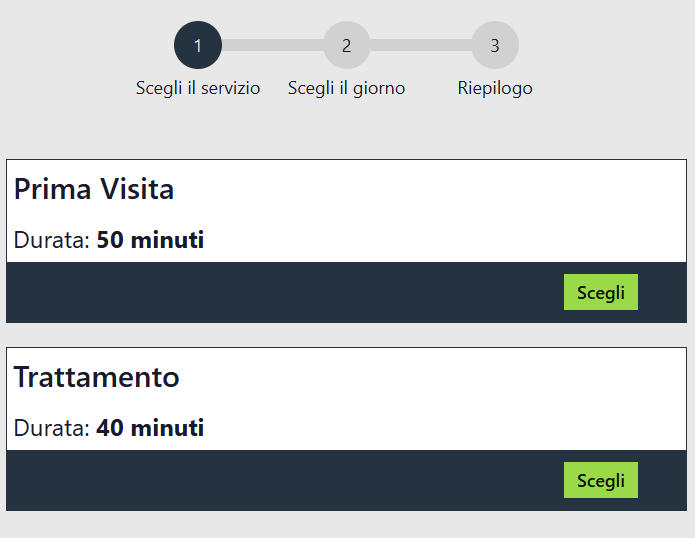Go to step 2 circle
Screen dimensions: 695x538
click(346, 45)
